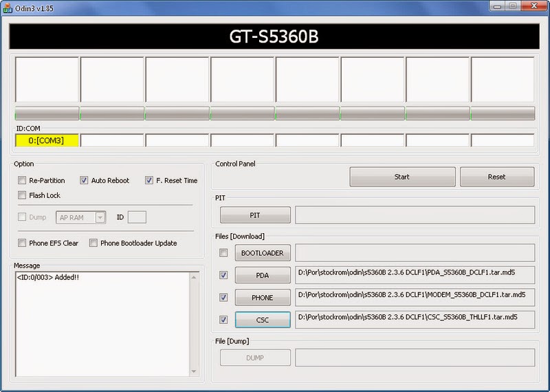Viewport: 550px width, 392px height.
Task: Uncheck the PDA file checkbox
Action: 223,275
